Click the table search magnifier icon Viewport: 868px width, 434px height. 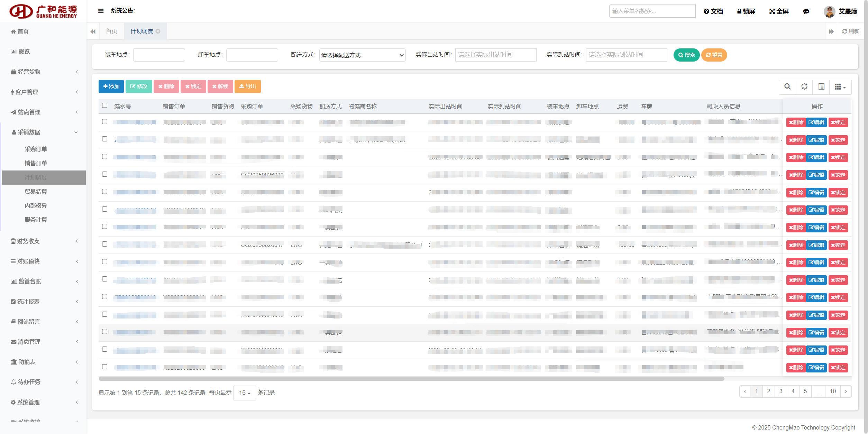pyautogui.click(x=787, y=87)
